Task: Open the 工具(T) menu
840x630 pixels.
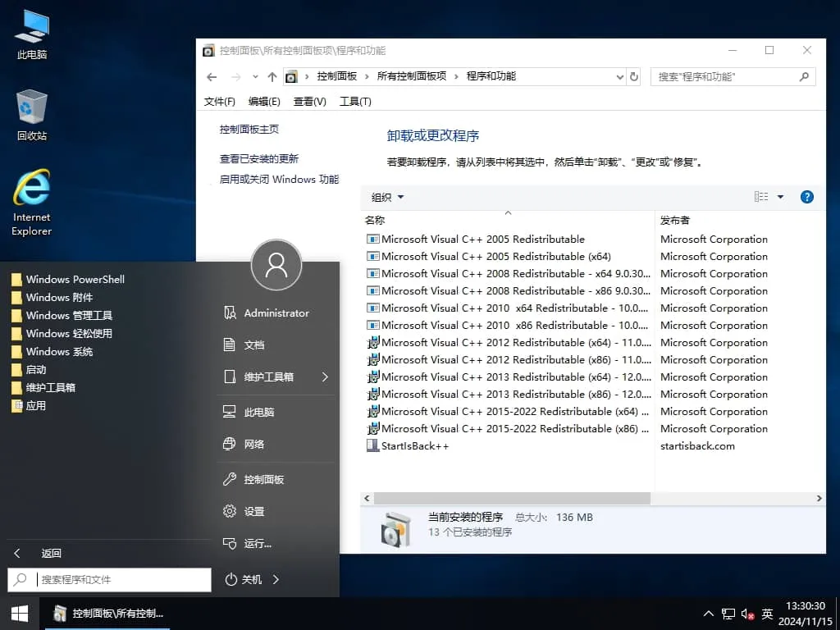Action: click(x=354, y=101)
